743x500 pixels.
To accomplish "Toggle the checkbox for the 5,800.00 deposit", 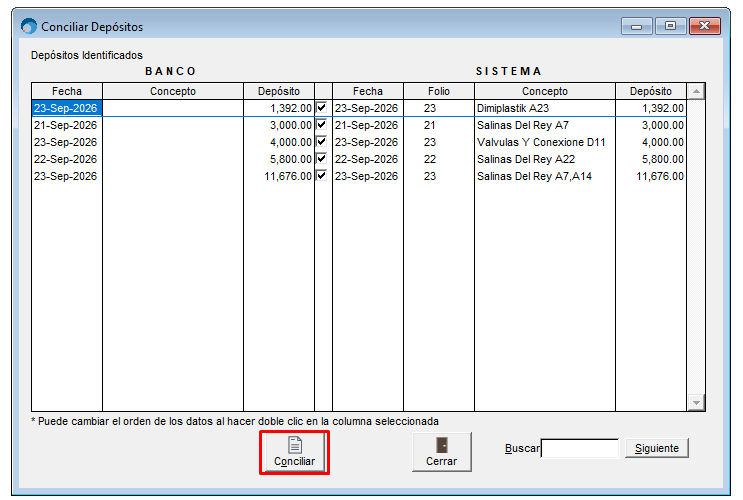I will pos(322,159).
